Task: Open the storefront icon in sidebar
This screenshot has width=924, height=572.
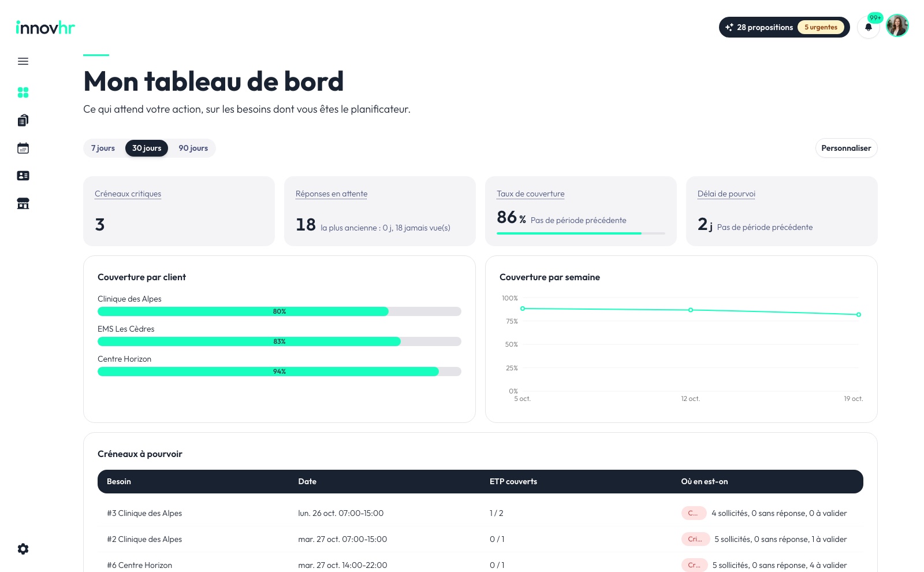Action: pyautogui.click(x=23, y=203)
